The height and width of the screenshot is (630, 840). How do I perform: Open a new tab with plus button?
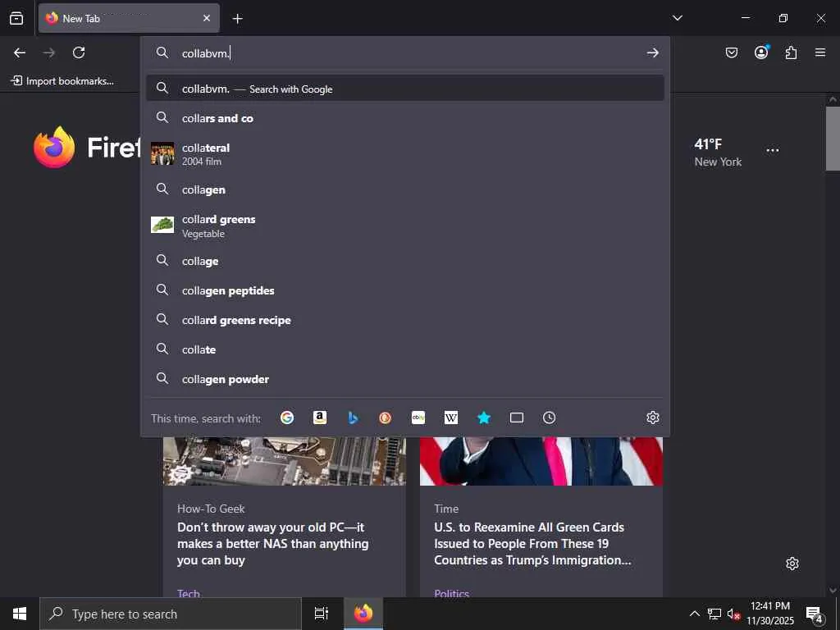[237, 19]
